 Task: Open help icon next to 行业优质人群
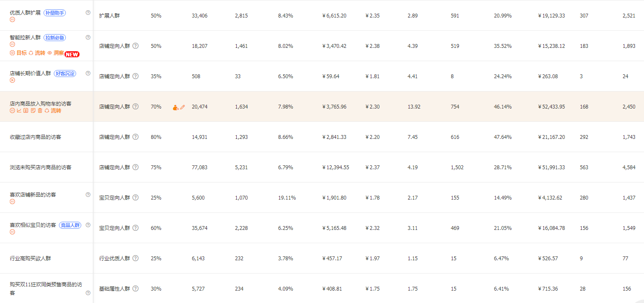tap(135, 258)
